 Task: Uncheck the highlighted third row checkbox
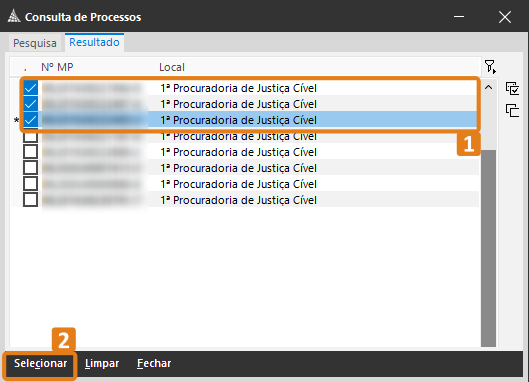tap(30, 119)
